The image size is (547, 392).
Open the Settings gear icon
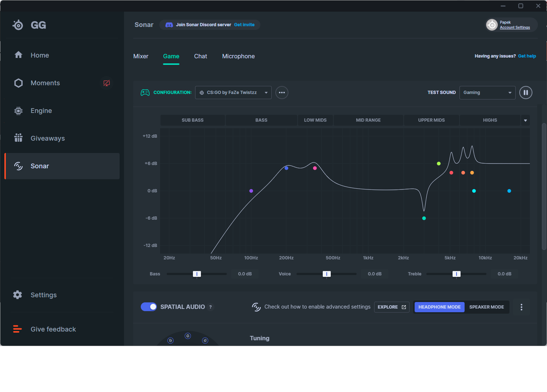(x=18, y=295)
